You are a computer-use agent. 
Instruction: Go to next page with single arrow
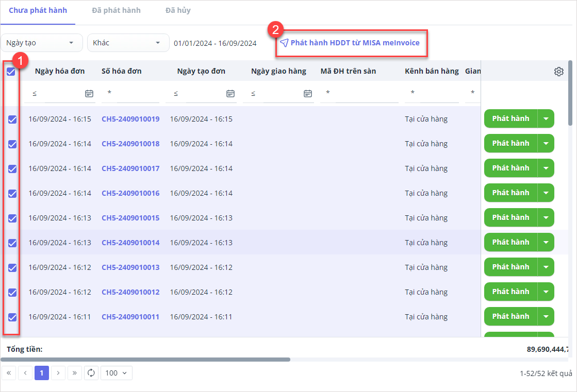(x=58, y=373)
